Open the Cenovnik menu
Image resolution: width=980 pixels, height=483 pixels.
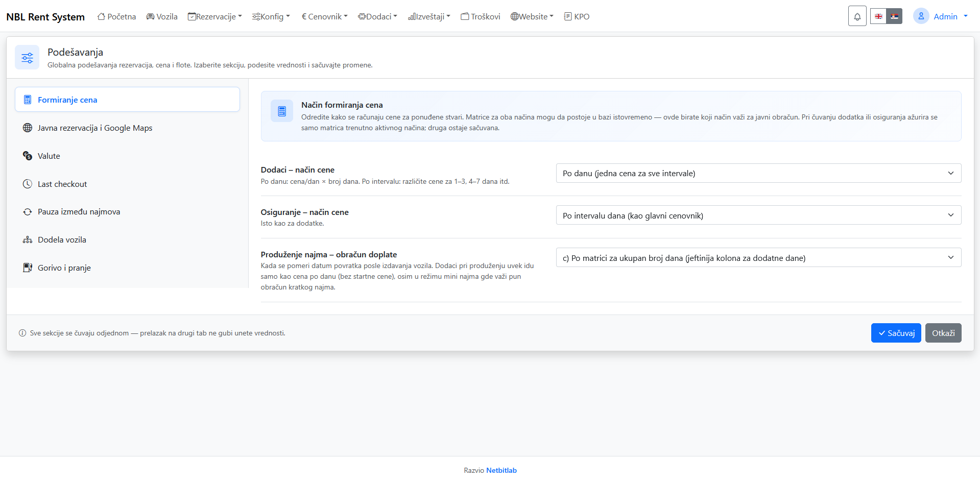[x=324, y=16]
